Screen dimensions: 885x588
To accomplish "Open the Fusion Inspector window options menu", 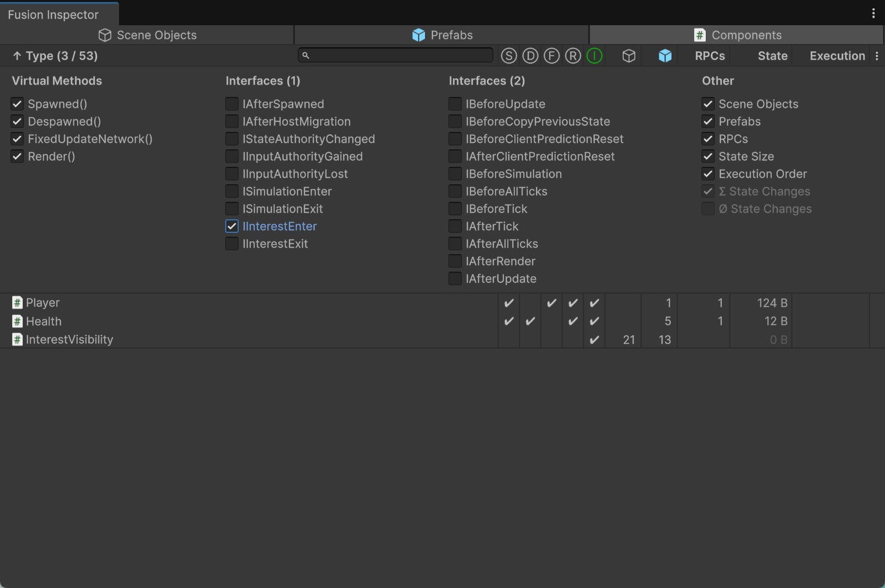I will point(873,14).
